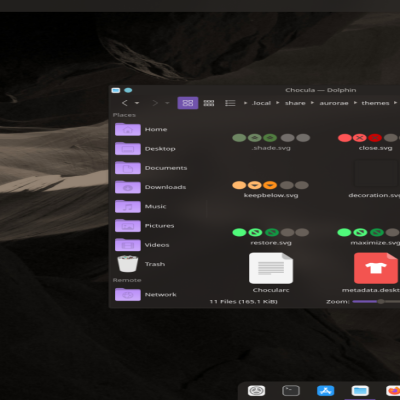Click the .local breadcrumb

[x=261, y=103]
